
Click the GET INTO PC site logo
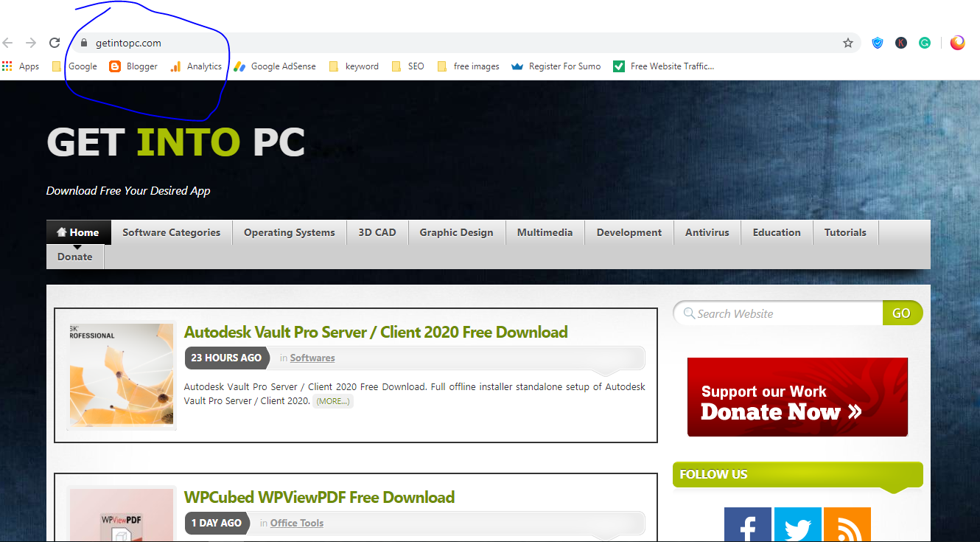click(176, 142)
